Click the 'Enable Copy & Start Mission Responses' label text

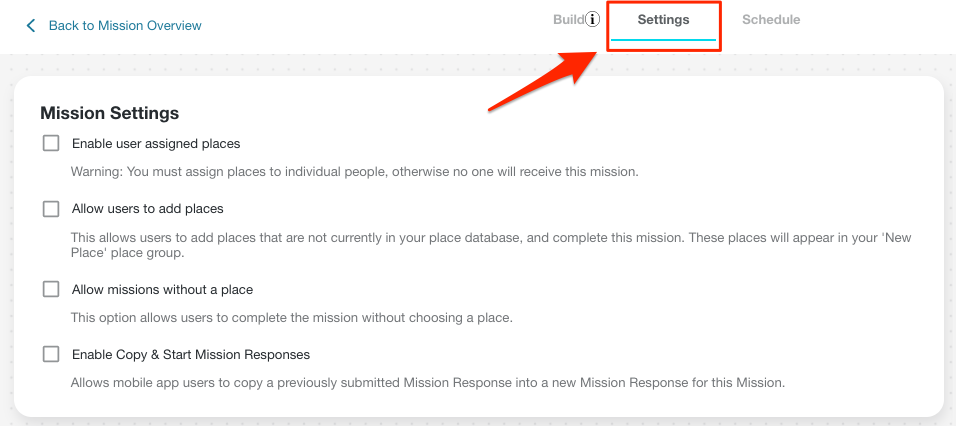pyautogui.click(x=191, y=355)
